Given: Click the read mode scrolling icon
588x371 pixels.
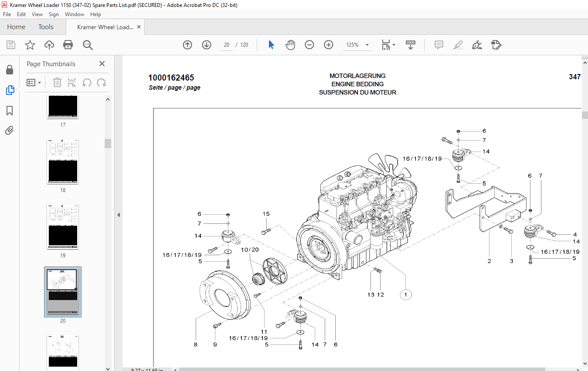Looking at the screenshot, I should click(x=411, y=45).
